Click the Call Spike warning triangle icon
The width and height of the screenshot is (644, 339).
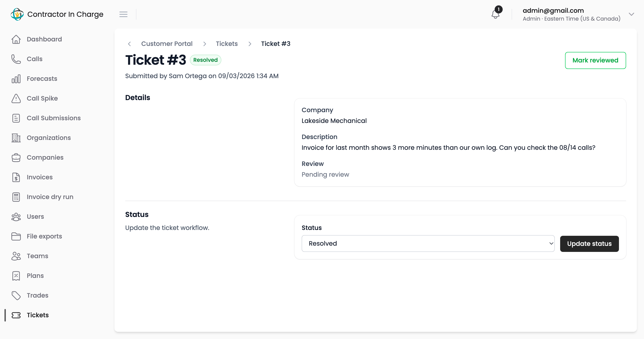16,98
